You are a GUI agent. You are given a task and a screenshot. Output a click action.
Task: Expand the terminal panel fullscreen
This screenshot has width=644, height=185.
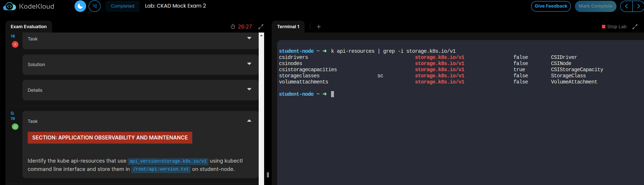(x=635, y=27)
